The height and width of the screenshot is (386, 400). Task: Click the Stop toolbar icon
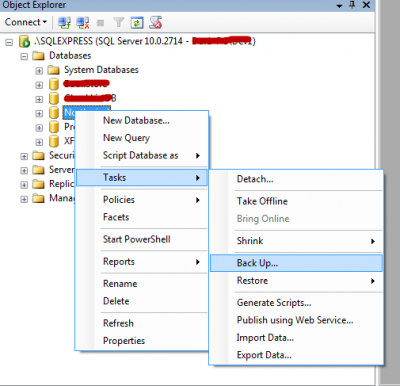[100, 23]
